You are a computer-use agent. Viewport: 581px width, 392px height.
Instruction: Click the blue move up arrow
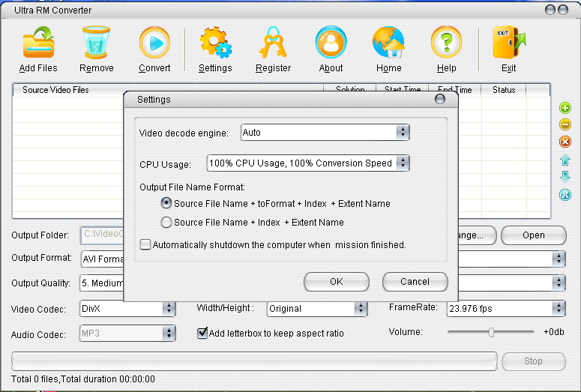[565, 160]
